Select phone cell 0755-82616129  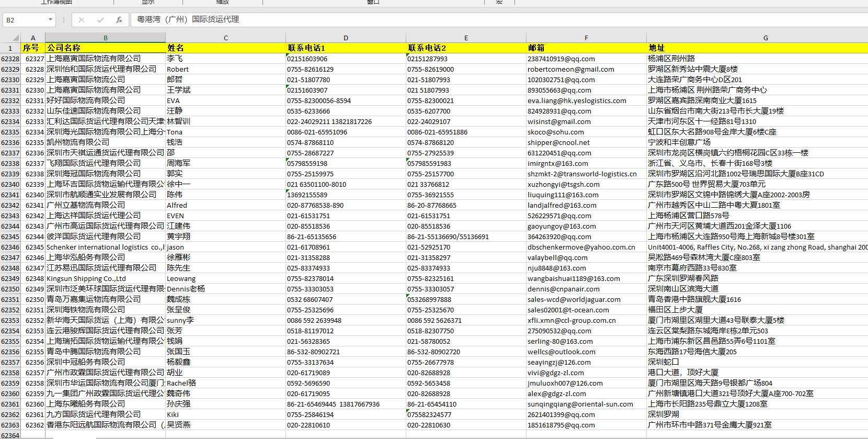346,69
